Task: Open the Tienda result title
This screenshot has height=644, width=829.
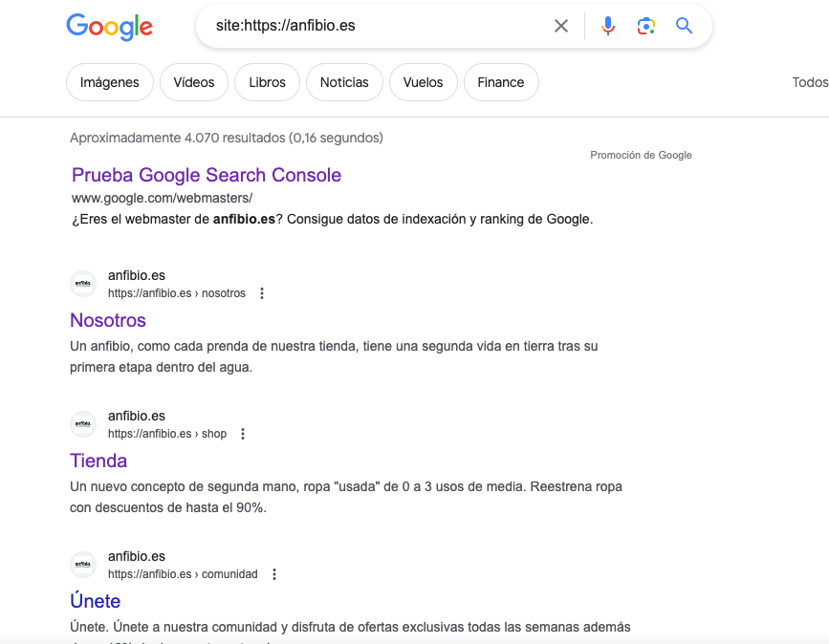Action: click(98, 461)
